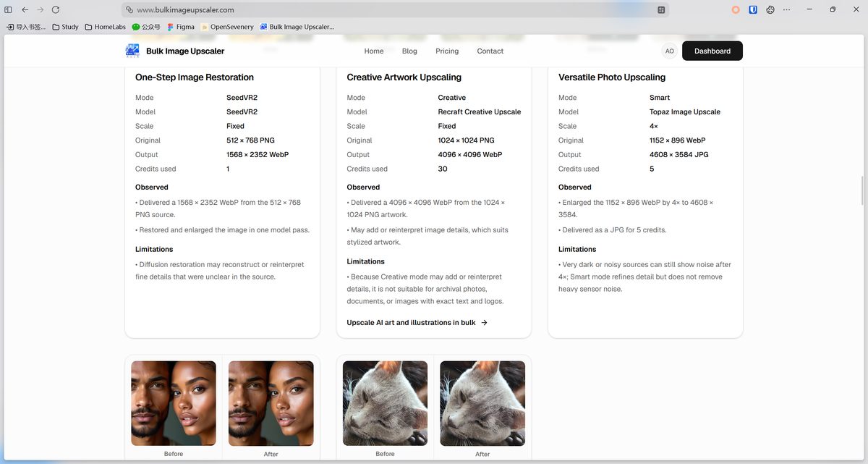The width and height of the screenshot is (868, 464).
Task: Open the cat Before thumbnail
Action: click(385, 403)
